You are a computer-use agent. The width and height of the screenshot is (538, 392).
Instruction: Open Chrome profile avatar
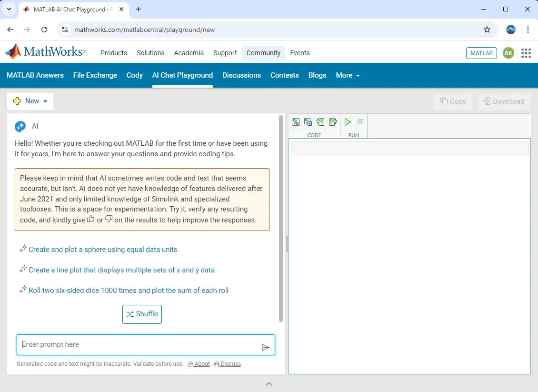(x=510, y=30)
